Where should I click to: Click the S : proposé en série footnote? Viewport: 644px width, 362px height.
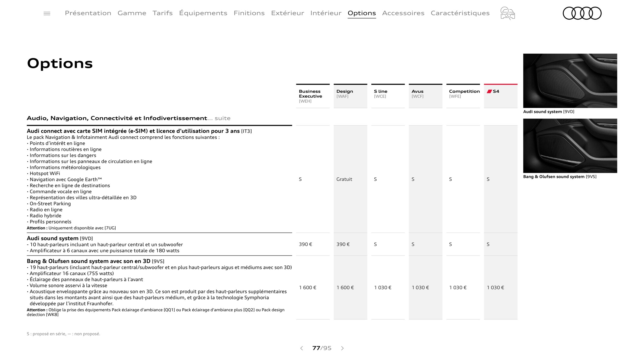click(63, 334)
